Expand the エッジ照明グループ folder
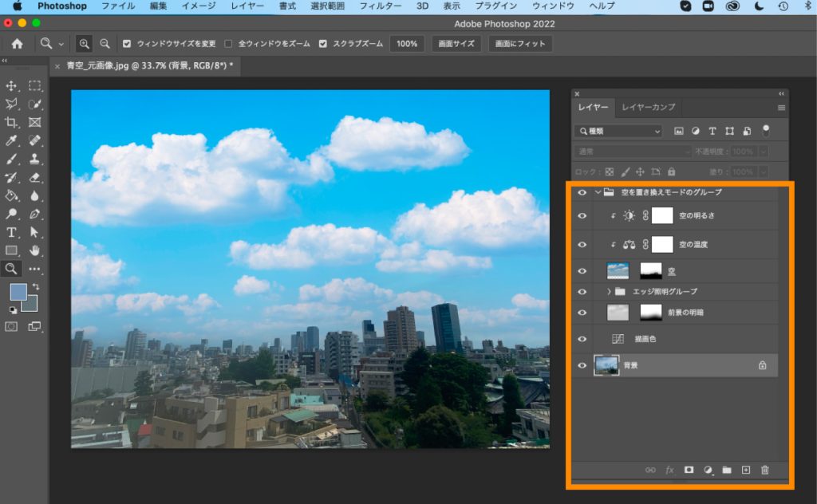Viewport: 817px width, 504px height. pos(609,292)
